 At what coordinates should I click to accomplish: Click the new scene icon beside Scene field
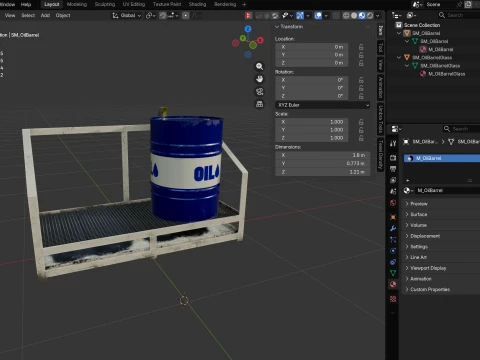click(x=468, y=4)
